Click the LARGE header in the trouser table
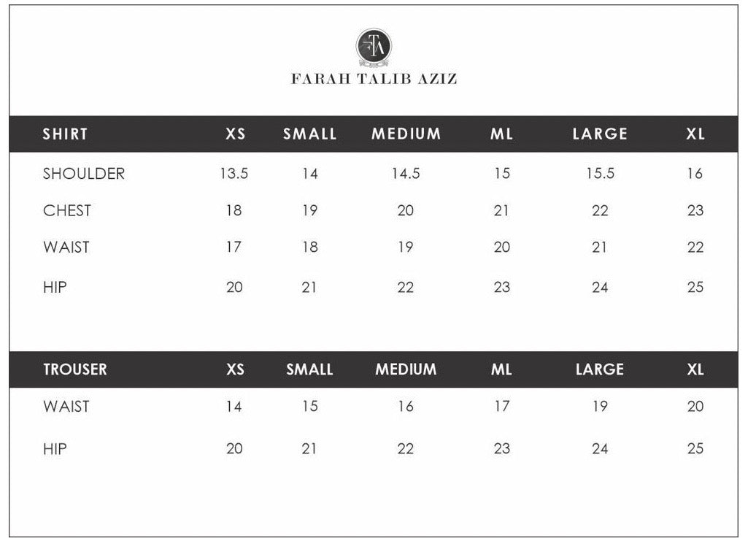The image size is (756, 552). point(599,369)
